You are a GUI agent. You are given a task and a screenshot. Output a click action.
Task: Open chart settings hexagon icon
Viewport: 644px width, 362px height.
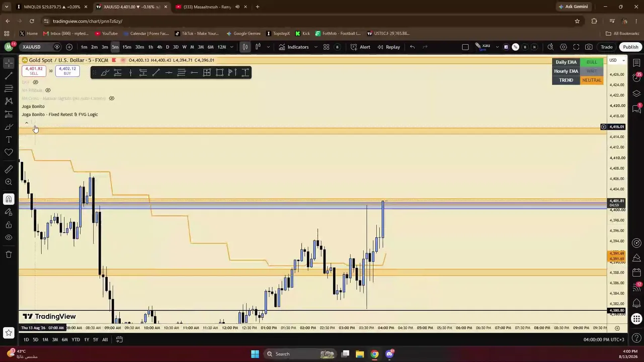click(563, 47)
